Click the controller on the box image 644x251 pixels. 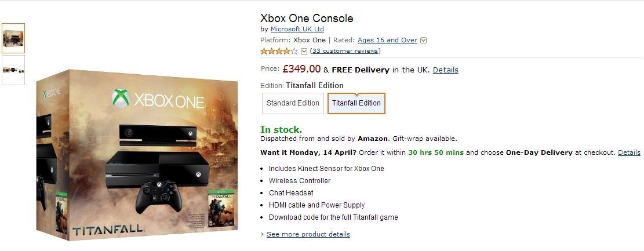(159, 196)
